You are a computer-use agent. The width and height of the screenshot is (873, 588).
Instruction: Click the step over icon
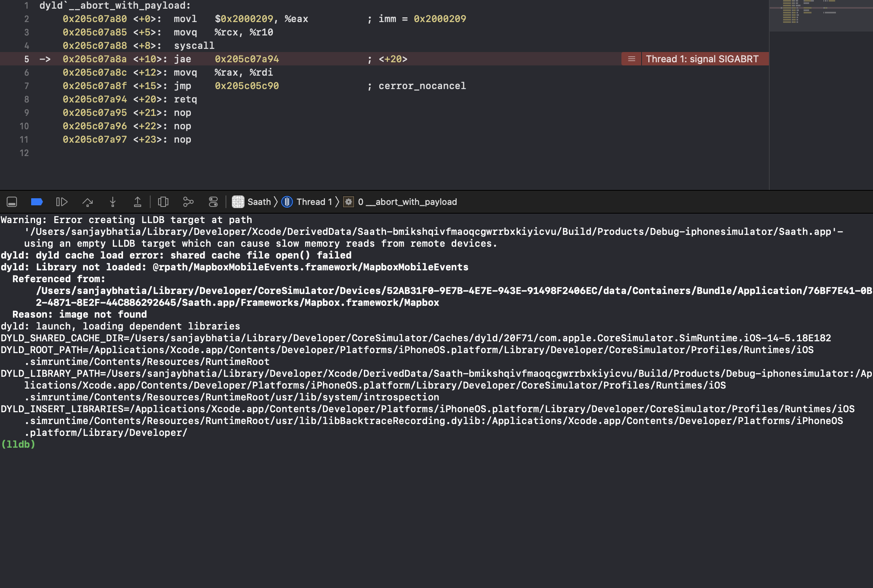click(x=88, y=202)
